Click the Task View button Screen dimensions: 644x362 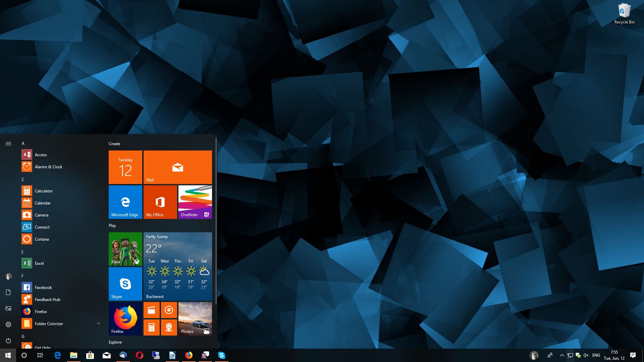(x=40, y=355)
